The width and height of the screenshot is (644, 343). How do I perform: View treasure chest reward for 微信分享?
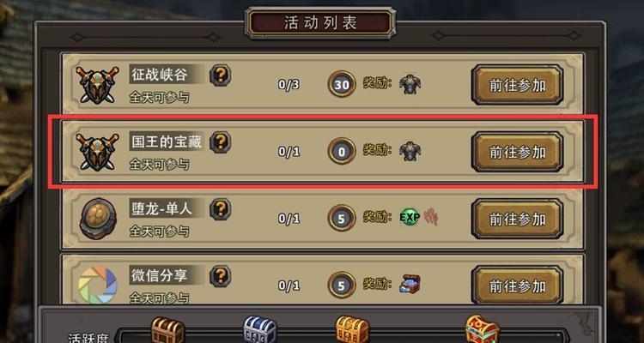pyautogui.click(x=410, y=284)
